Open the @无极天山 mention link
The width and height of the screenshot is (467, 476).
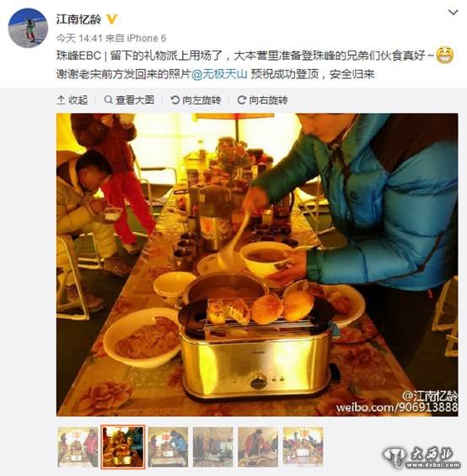(x=219, y=74)
